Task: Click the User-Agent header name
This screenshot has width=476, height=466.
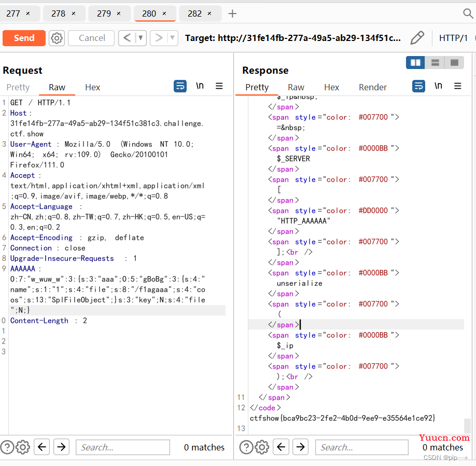Action: pyautogui.click(x=31, y=144)
